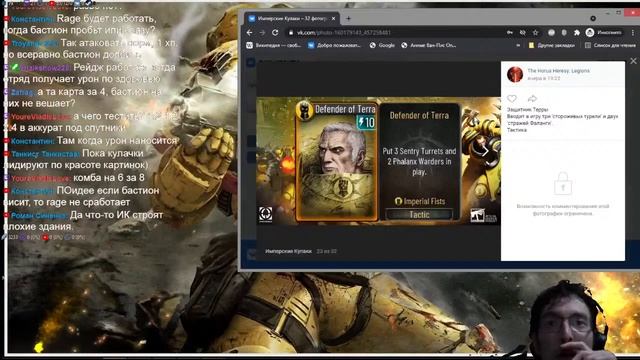Open the Аниме Ван-Пис bookmark

coord(429,45)
